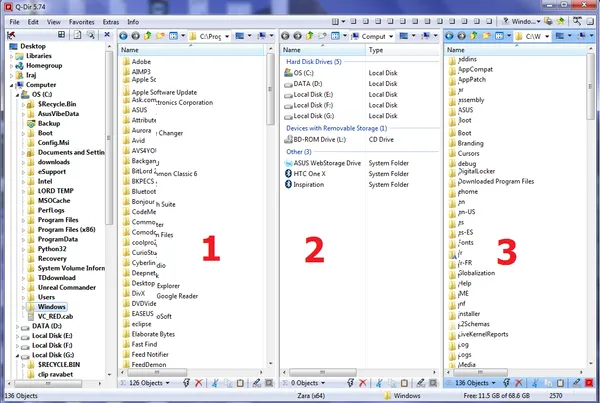Click copy icon in 126 Objects bar

[x=228, y=383]
